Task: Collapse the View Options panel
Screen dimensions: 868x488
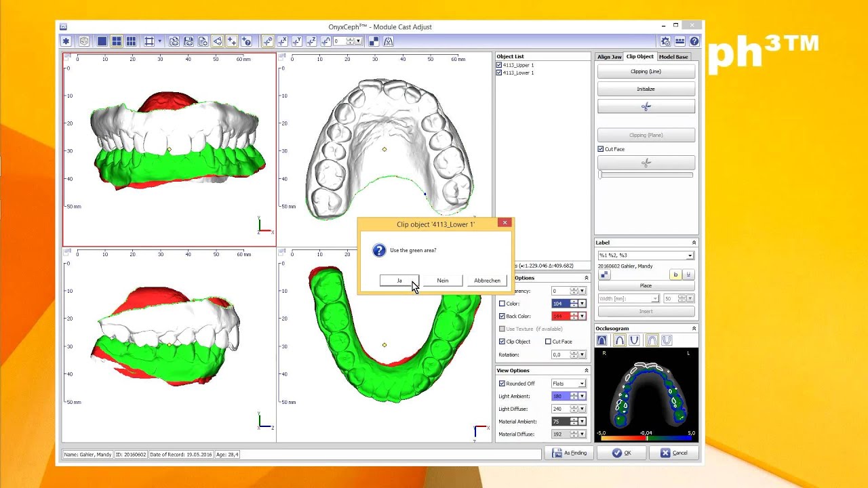Action: point(587,371)
